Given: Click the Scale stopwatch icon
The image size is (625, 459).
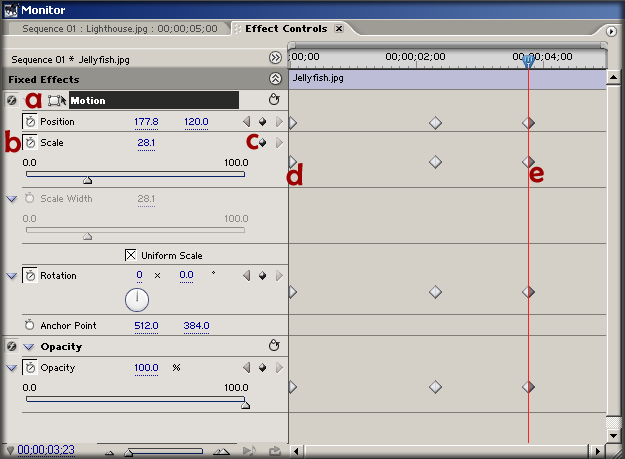Looking at the screenshot, I should point(30,143).
